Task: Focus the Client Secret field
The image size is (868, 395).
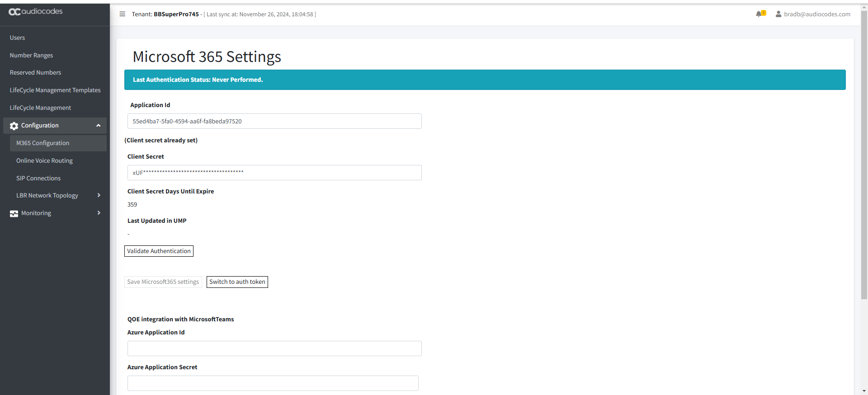Action: [274, 173]
